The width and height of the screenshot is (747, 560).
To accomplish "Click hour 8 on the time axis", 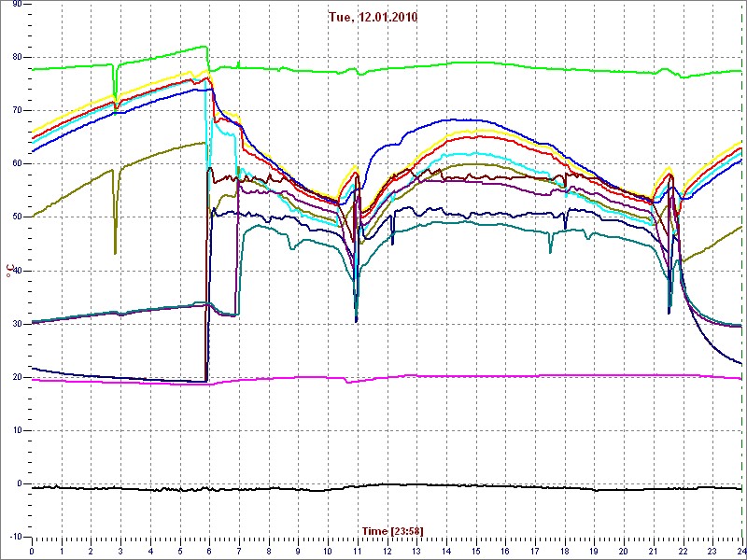I will (x=269, y=551).
